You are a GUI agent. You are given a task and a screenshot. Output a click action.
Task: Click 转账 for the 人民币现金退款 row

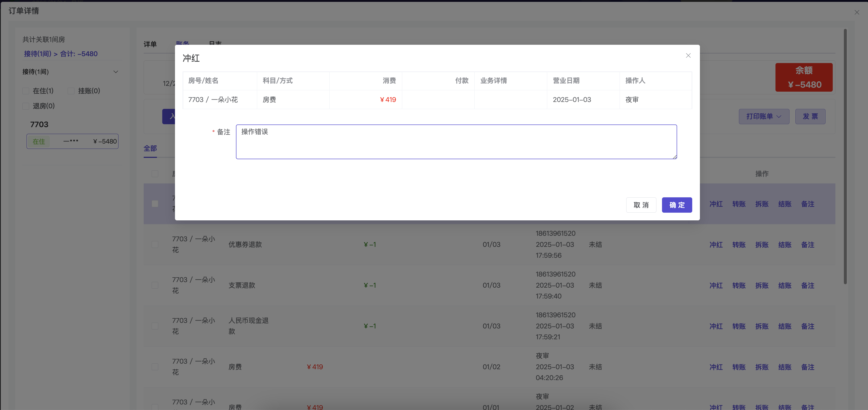(739, 326)
